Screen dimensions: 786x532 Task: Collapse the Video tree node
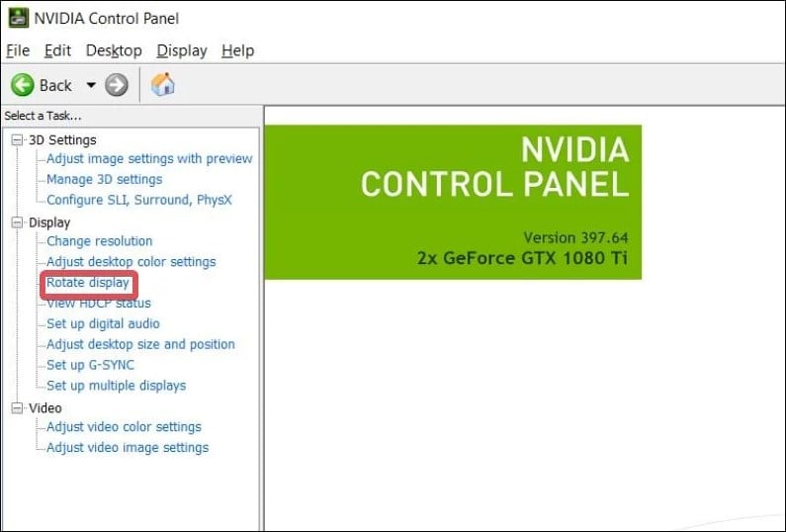[17, 408]
